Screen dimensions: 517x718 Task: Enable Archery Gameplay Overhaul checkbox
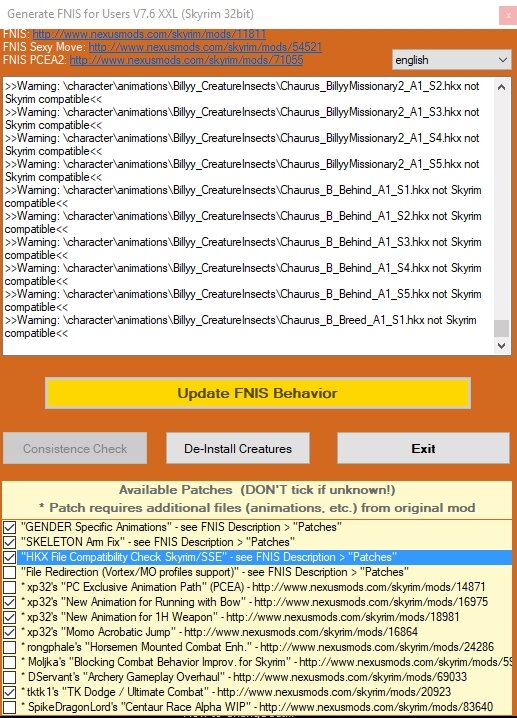pos(10,677)
